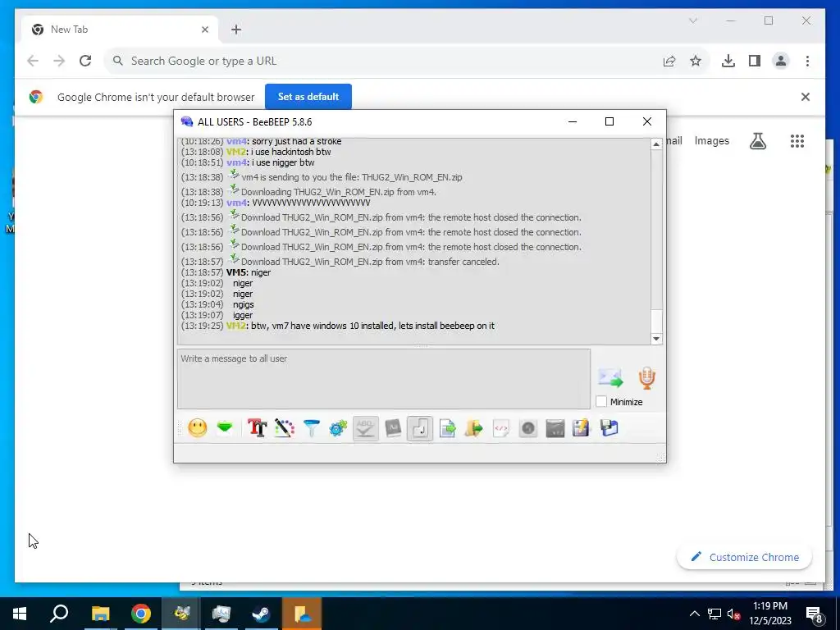
Task: Toggle the return key send option button
Action: (x=420, y=428)
